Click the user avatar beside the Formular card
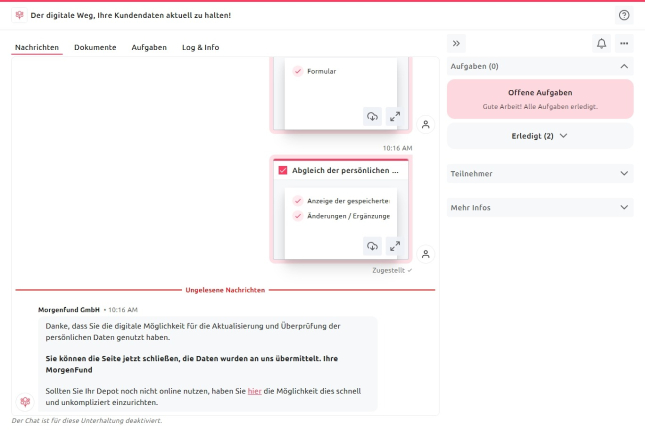645x430 pixels. click(425, 124)
